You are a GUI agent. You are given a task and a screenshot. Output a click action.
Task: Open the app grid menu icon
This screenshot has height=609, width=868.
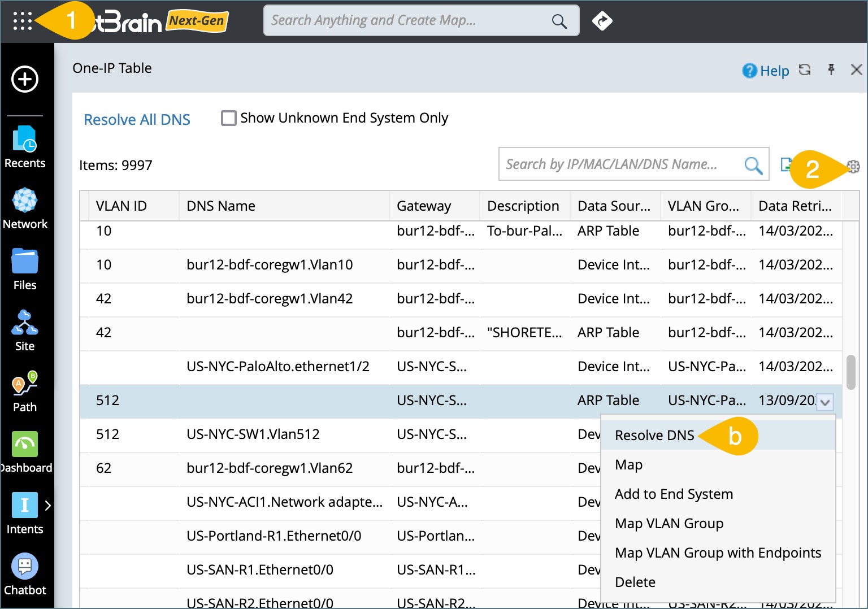[x=23, y=21]
